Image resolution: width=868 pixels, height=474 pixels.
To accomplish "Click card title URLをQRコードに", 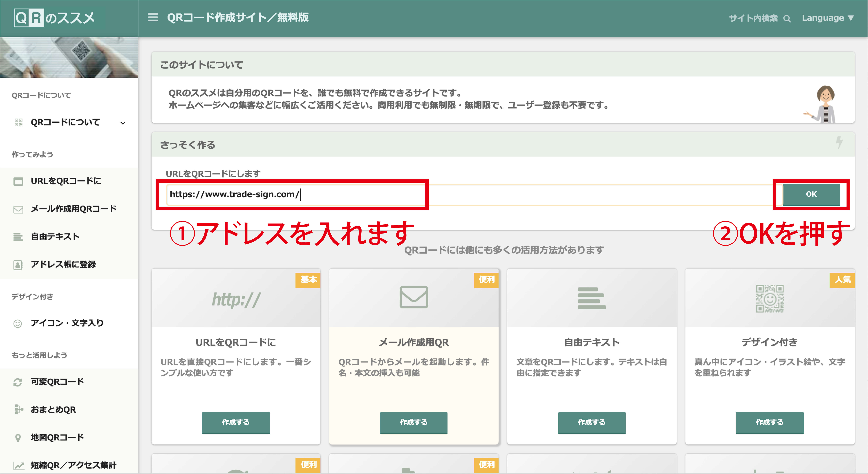I will coord(236,342).
